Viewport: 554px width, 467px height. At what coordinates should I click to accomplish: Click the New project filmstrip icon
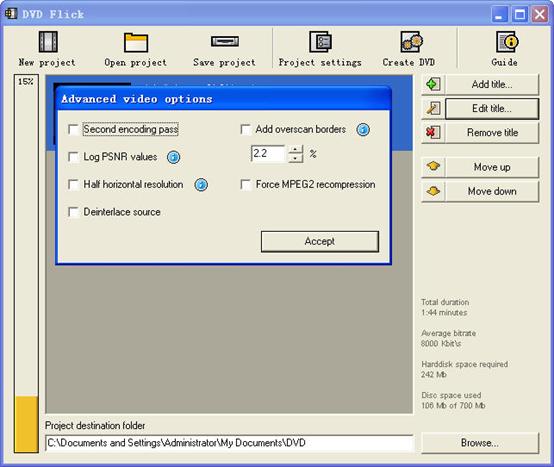(48, 42)
